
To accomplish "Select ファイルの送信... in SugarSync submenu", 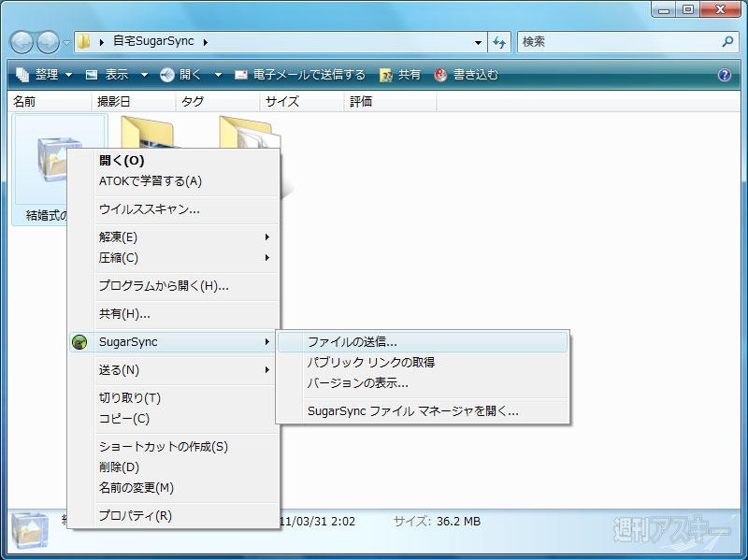I will [423, 342].
